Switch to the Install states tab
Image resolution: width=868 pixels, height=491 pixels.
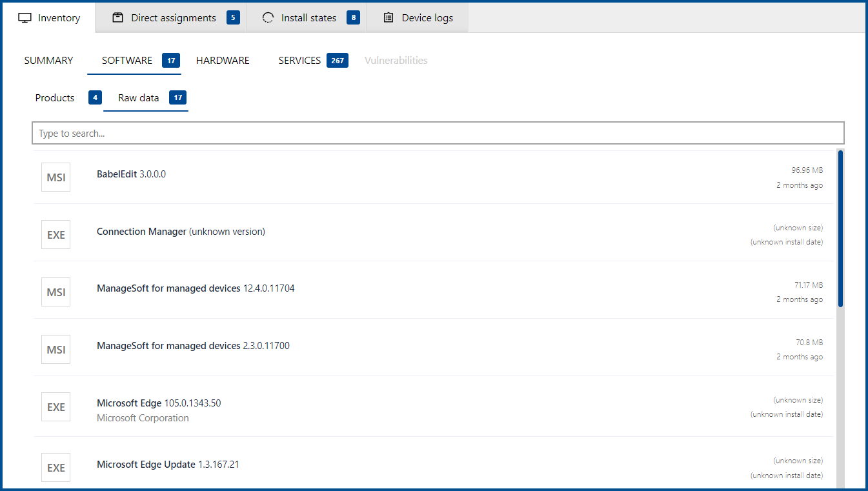(x=308, y=18)
